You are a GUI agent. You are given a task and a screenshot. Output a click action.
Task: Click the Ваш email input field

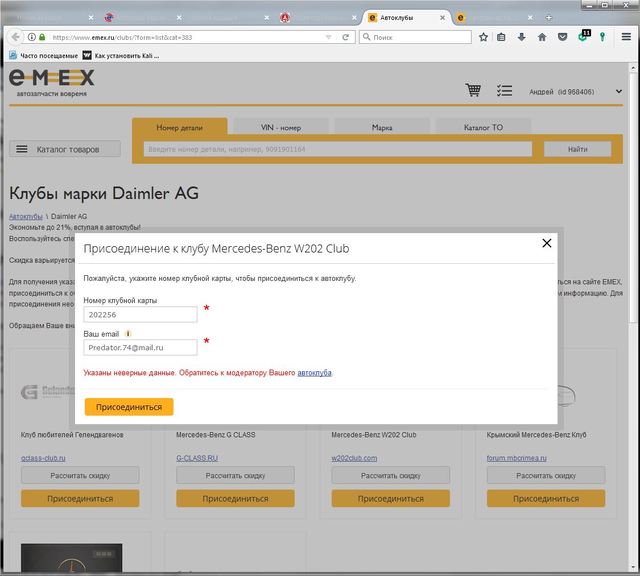[140, 347]
